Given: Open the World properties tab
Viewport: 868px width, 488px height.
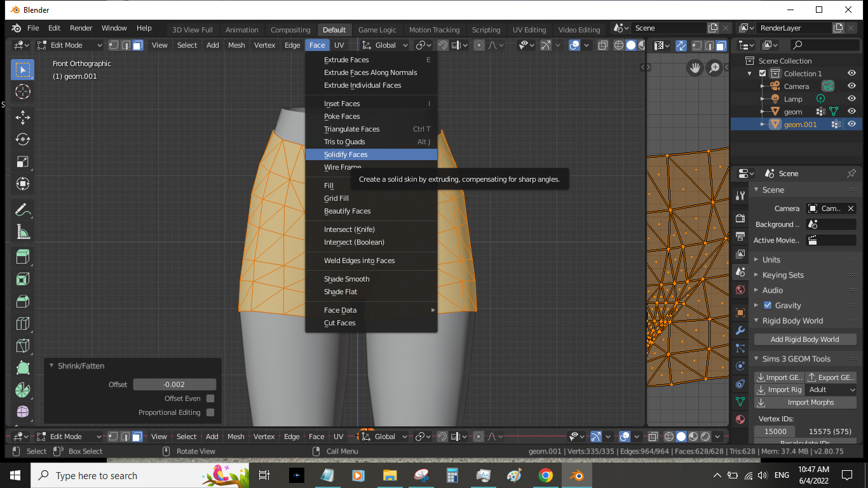Looking at the screenshot, I should (740, 290).
